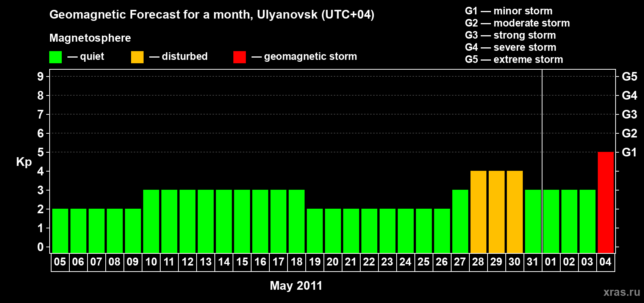This screenshot has width=644, height=303.
Task: Select the orange bar for day 30
Action: click(514, 212)
